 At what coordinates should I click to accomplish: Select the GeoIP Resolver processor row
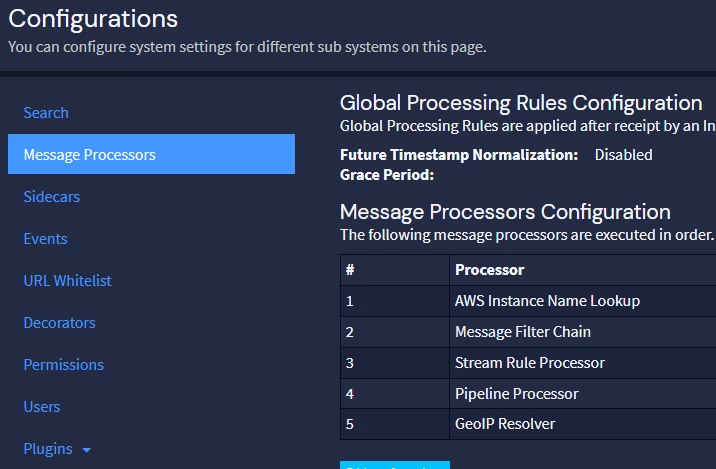[505, 424]
